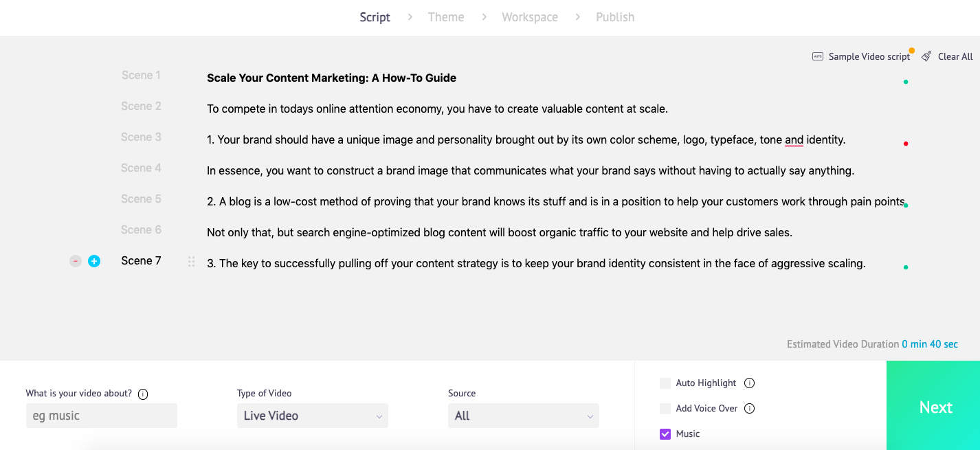Open the Publish step
This screenshot has height=450, width=980.
click(614, 16)
